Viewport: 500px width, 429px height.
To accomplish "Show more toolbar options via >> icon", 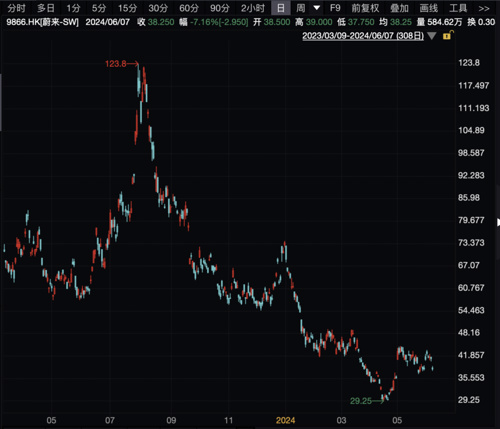I will click(x=484, y=8).
